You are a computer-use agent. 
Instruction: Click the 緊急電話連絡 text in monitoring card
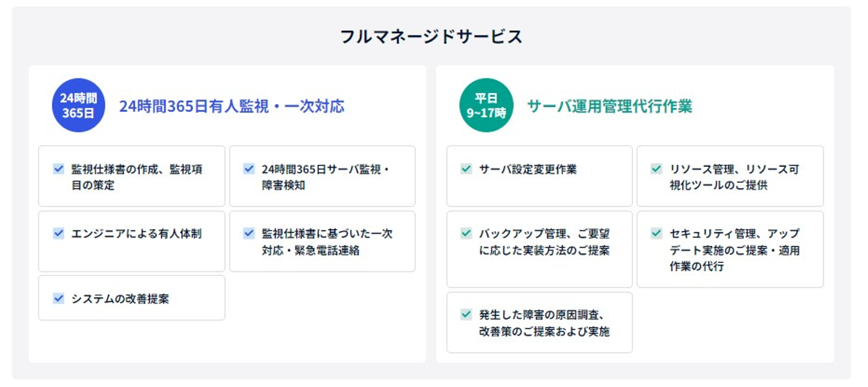click(328, 250)
